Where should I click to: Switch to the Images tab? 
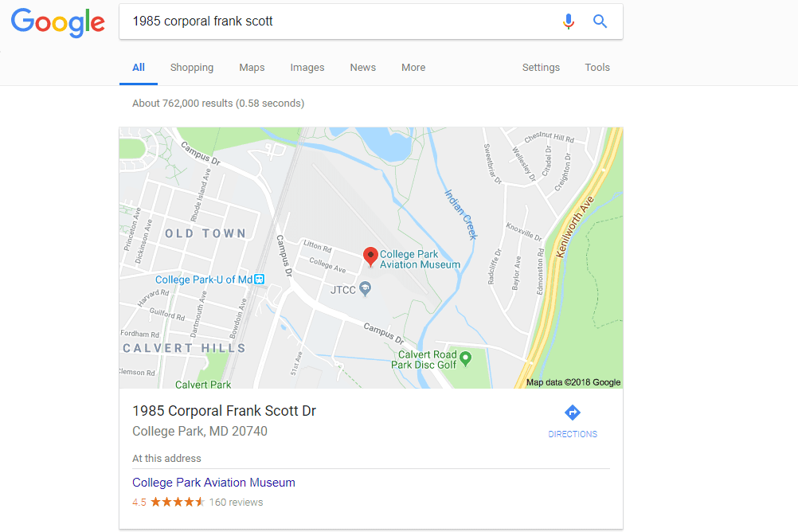[x=307, y=68]
